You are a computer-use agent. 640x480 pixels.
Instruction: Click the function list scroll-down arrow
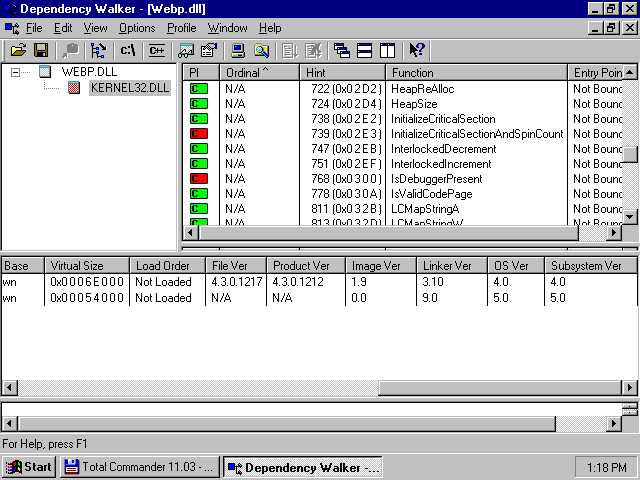[630, 217]
